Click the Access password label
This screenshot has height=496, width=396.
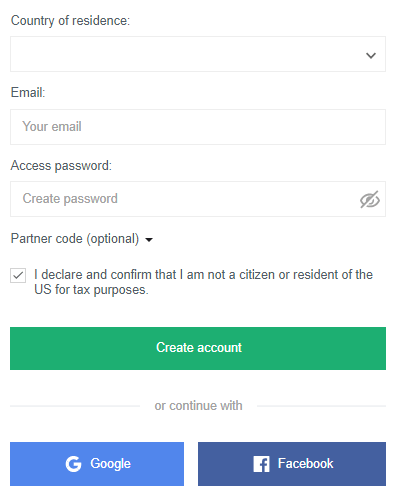coord(61,166)
